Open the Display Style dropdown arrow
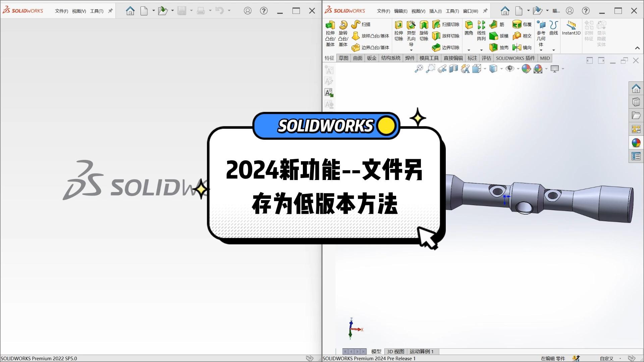This screenshot has height=362, width=644. (501, 69)
